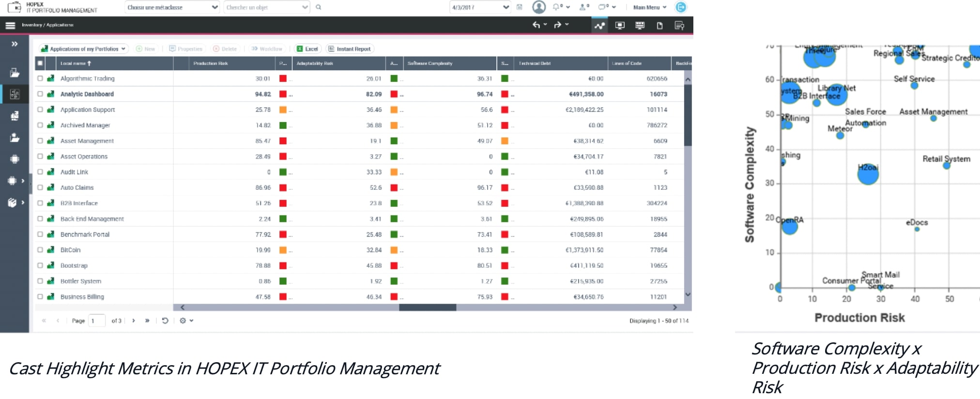Open the Main Menu
Viewport: 980px width, 399px height.
pos(650,7)
